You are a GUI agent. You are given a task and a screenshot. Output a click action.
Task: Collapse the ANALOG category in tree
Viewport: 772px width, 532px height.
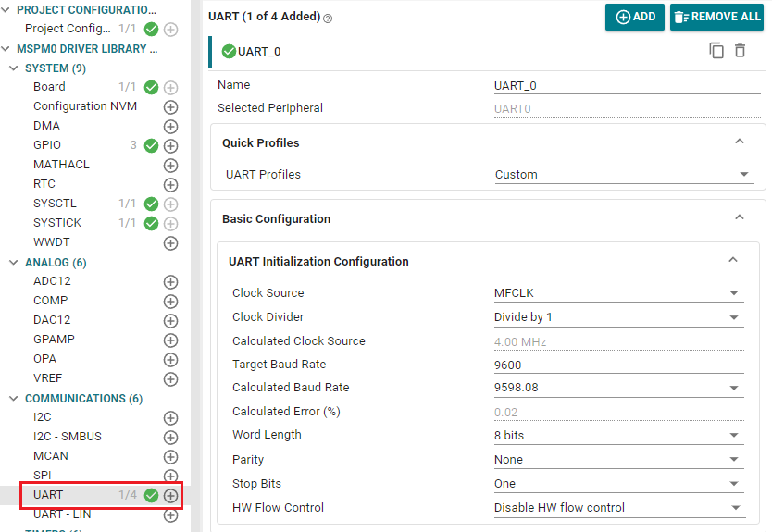pos(14,263)
